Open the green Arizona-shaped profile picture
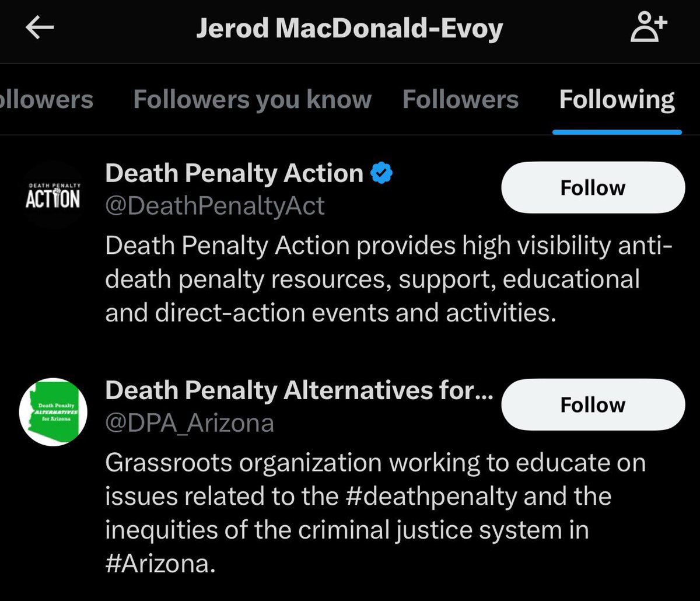 (53, 412)
